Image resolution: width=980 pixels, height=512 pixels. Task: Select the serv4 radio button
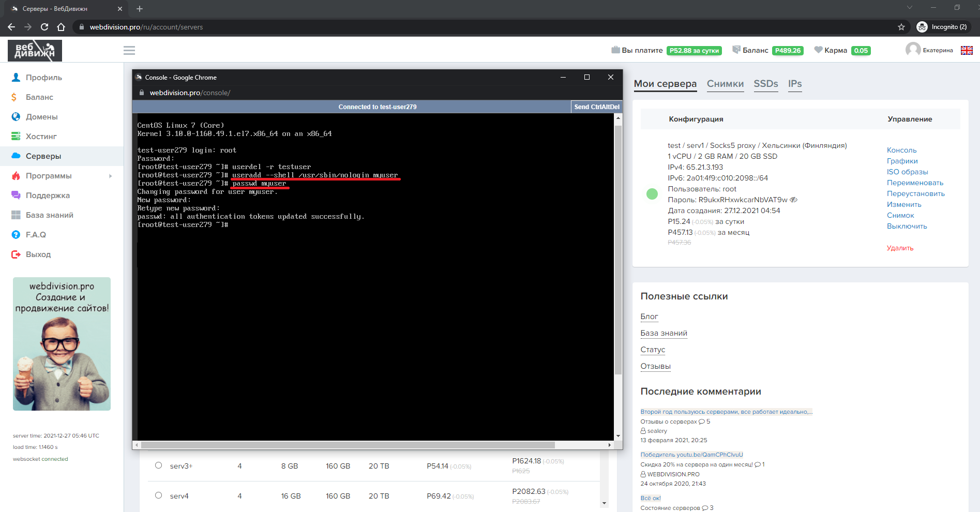pos(159,495)
